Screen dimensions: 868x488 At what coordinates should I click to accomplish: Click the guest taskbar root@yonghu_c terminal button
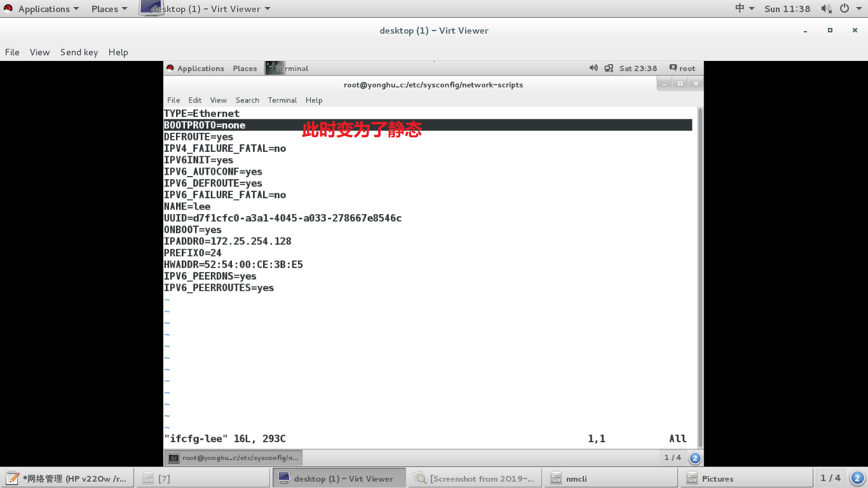coord(234,457)
